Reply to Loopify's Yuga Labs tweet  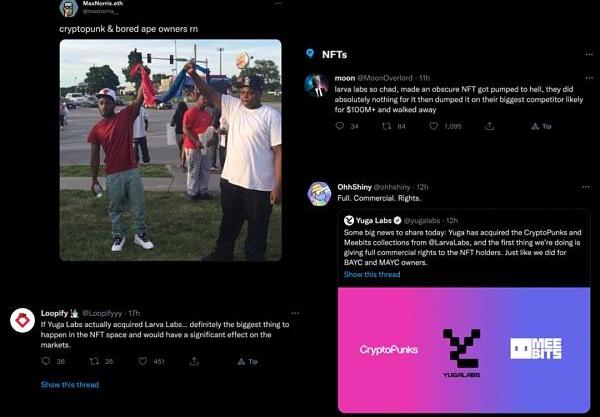point(46,361)
